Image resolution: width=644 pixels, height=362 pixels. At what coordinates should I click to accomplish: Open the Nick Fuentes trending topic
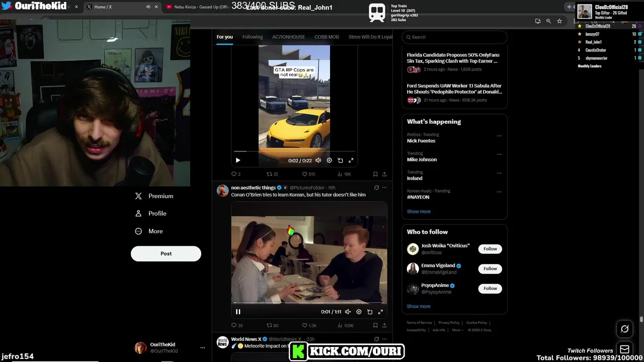click(421, 141)
